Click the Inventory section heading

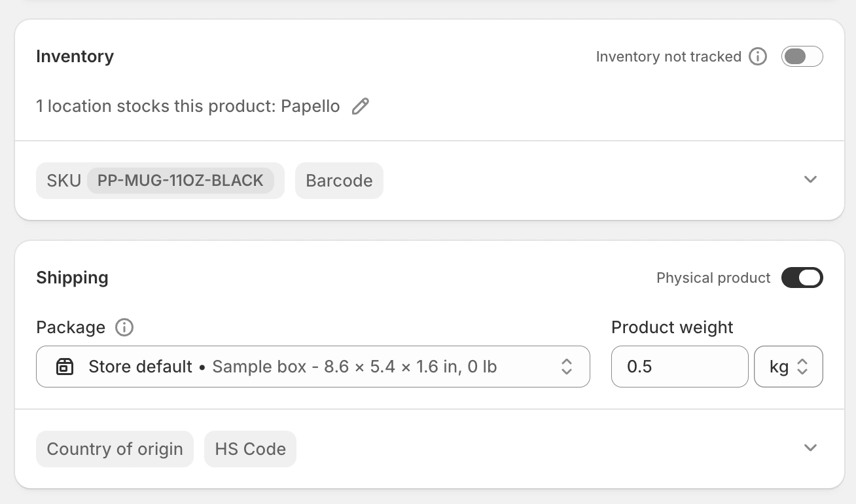[75, 57]
